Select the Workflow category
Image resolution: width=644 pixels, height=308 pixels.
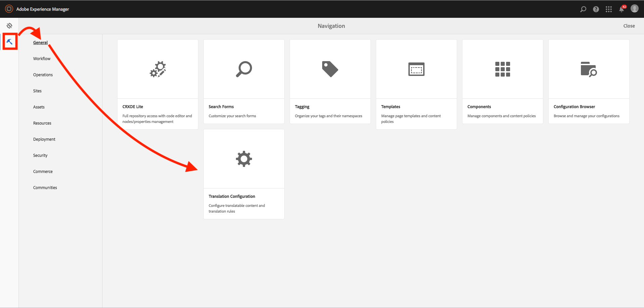click(42, 59)
